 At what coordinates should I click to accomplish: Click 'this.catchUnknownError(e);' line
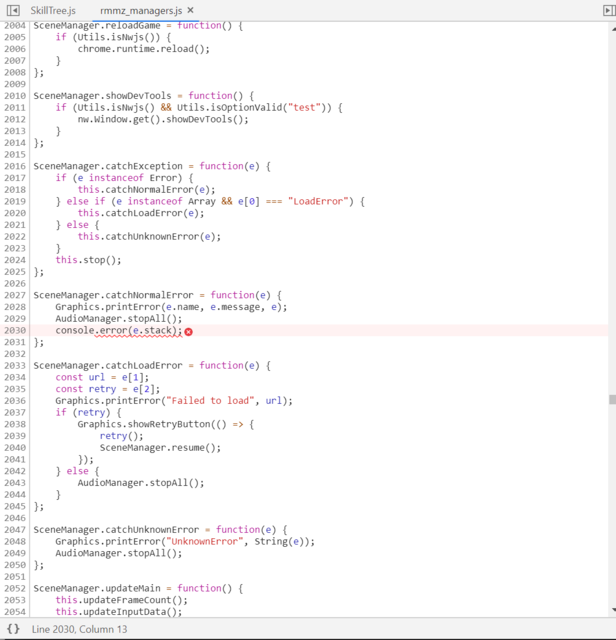click(149, 236)
